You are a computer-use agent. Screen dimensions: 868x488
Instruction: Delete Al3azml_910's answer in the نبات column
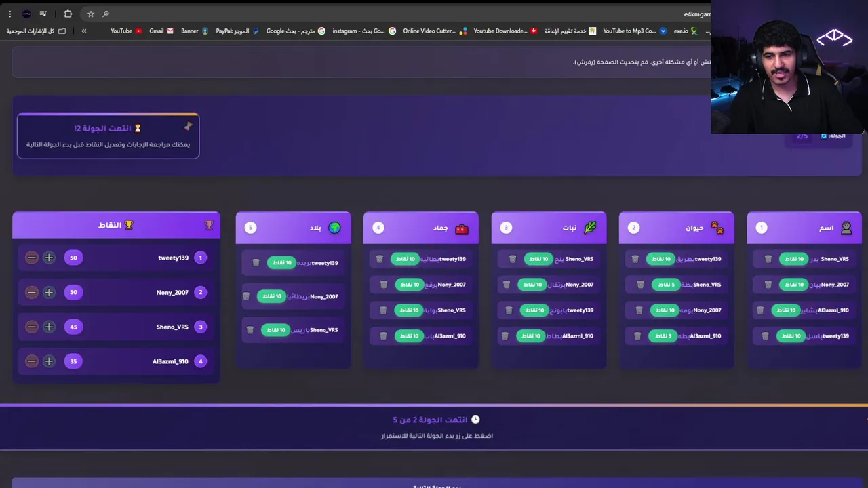[505, 336]
